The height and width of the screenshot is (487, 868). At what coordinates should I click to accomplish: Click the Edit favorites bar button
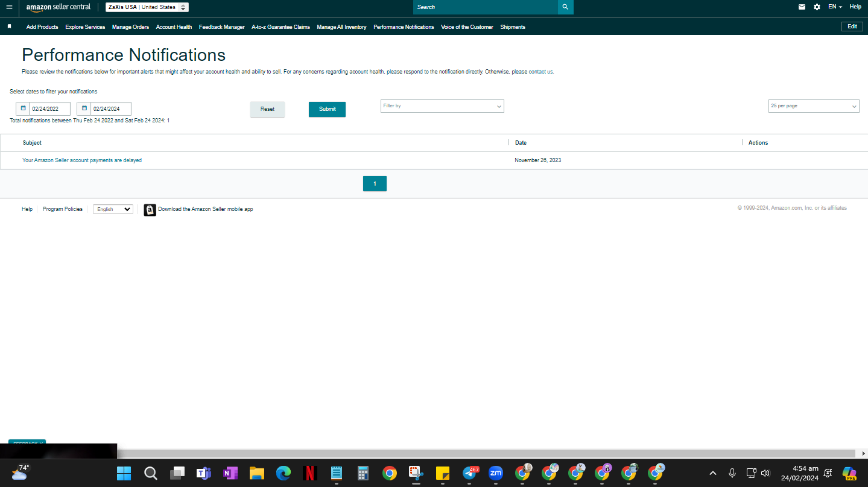tap(852, 27)
